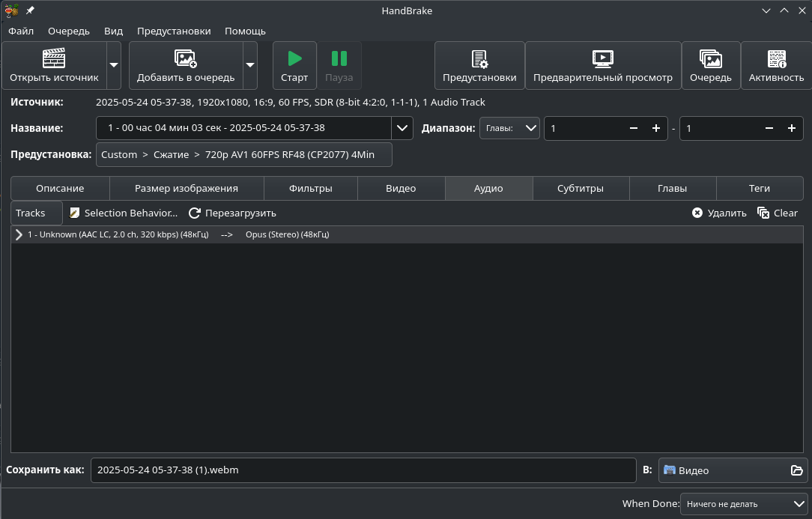Maximize the HandBrake window
The height and width of the screenshot is (519, 812).
[784, 10]
